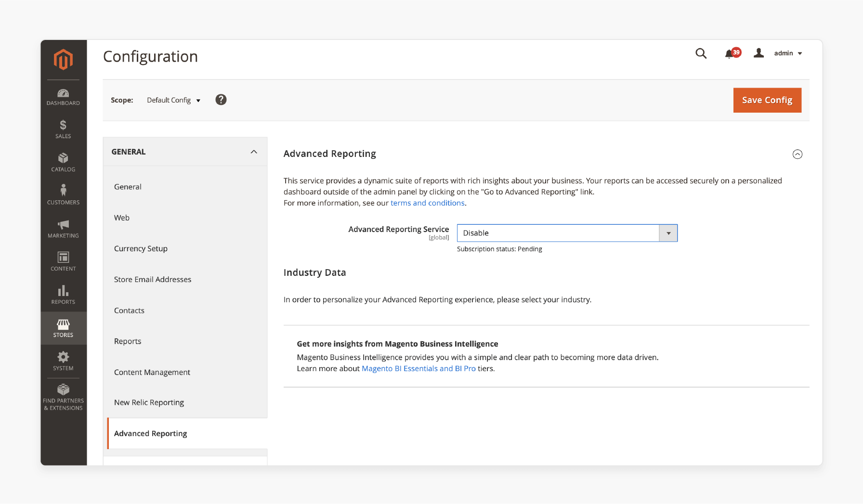Click the Advanced Reporting Service label

point(399,229)
